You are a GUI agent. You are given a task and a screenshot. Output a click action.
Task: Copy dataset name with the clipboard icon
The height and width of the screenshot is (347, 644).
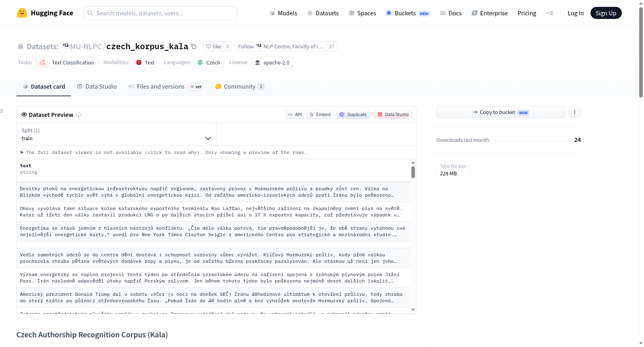click(x=194, y=46)
